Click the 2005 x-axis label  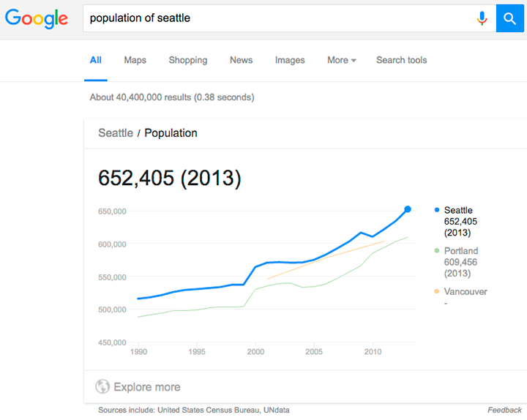pyautogui.click(x=314, y=352)
